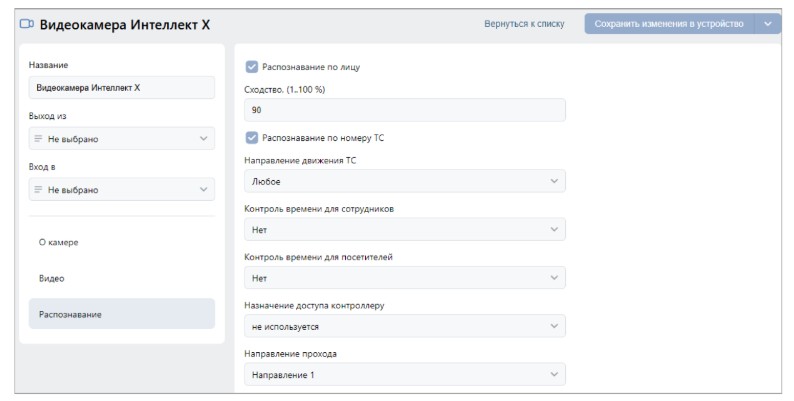Click list icon in the "Выход из" field

[38, 139]
